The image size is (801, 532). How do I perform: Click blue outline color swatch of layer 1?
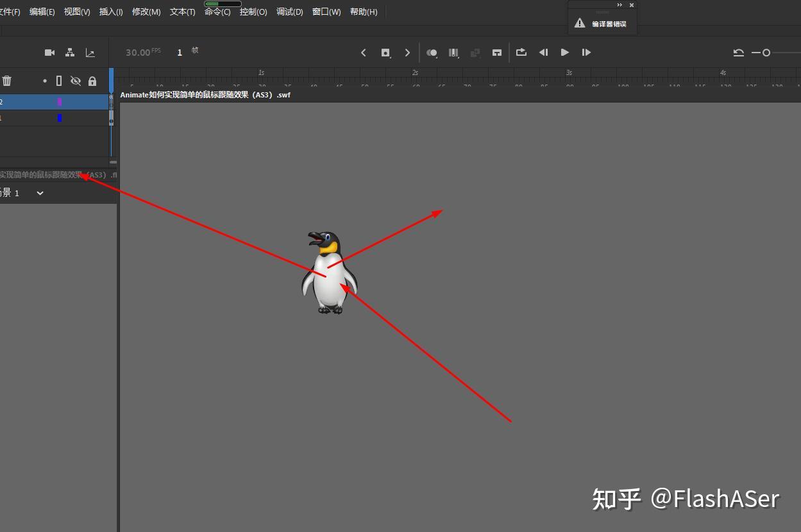pyautogui.click(x=60, y=118)
